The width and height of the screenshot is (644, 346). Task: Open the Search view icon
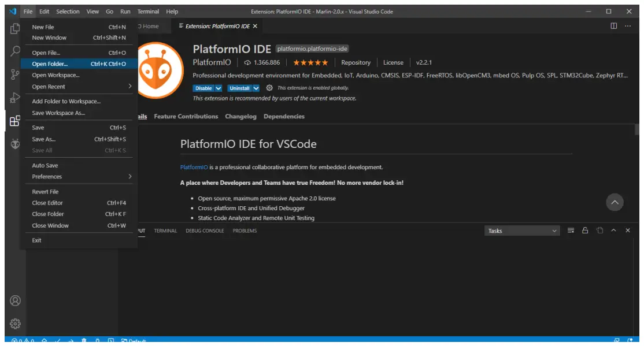[x=15, y=51]
